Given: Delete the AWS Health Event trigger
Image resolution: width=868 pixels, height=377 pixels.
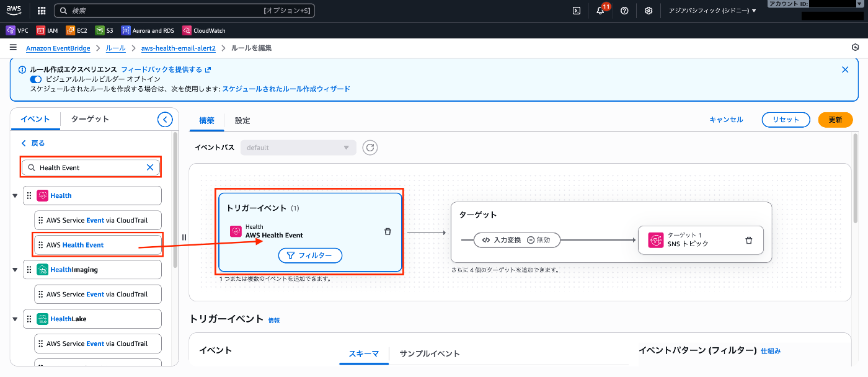Looking at the screenshot, I should pos(388,231).
